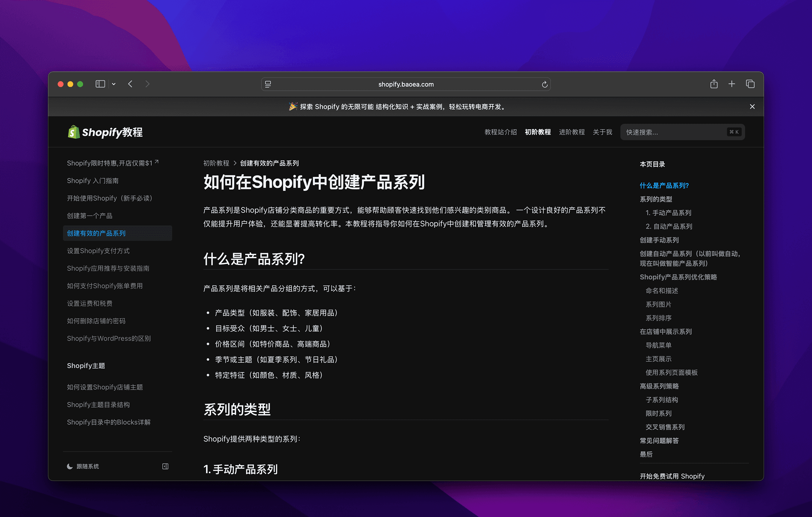Image resolution: width=812 pixels, height=517 pixels.
Task: Jump to 什么是产品系列? in page contents
Action: click(664, 186)
